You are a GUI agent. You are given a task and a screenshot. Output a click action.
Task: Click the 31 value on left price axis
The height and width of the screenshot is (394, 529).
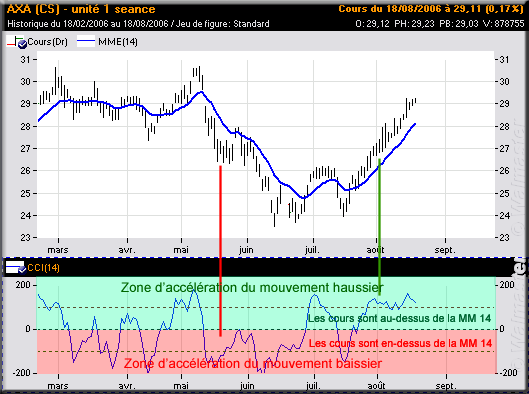pos(25,60)
